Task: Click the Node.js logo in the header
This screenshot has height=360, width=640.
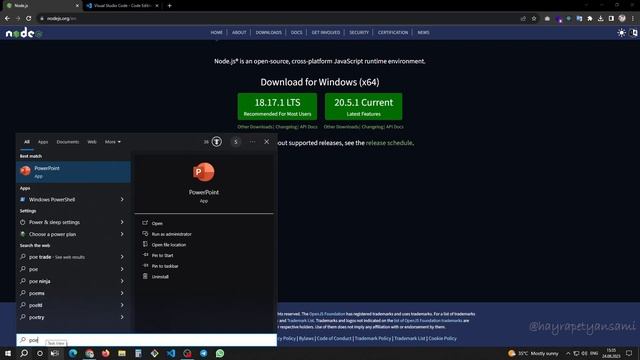Action: coord(24,33)
